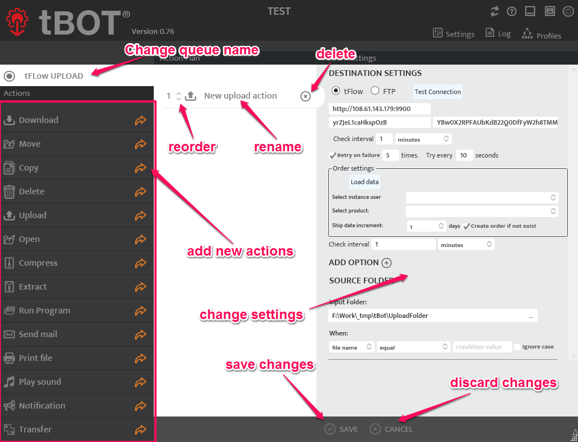The width and height of the screenshot is (581, 443).
Task: Click the ADD OPTION plus icon
Action: click(x=386, y=263)
